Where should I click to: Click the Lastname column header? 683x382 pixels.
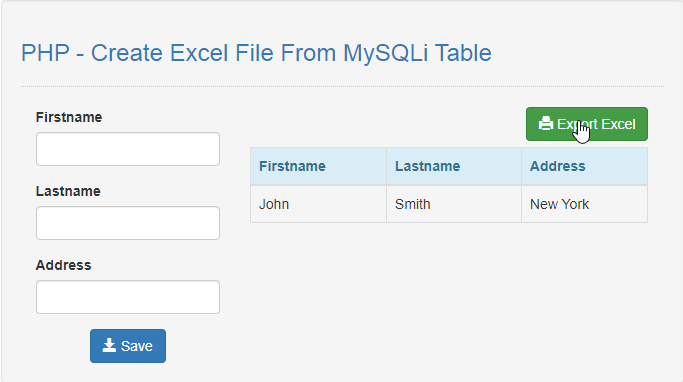[454, 166]
